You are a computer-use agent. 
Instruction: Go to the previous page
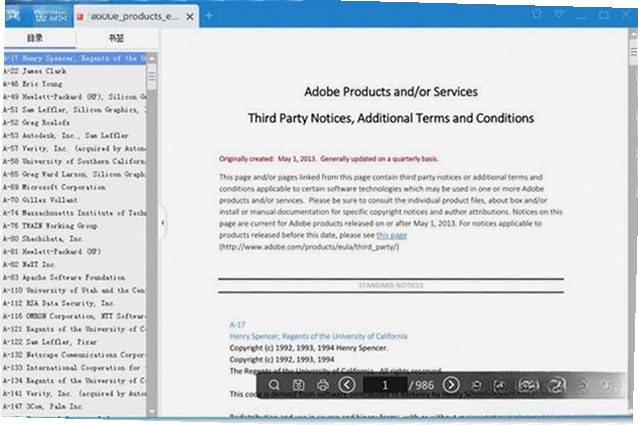tap(347, 385)
